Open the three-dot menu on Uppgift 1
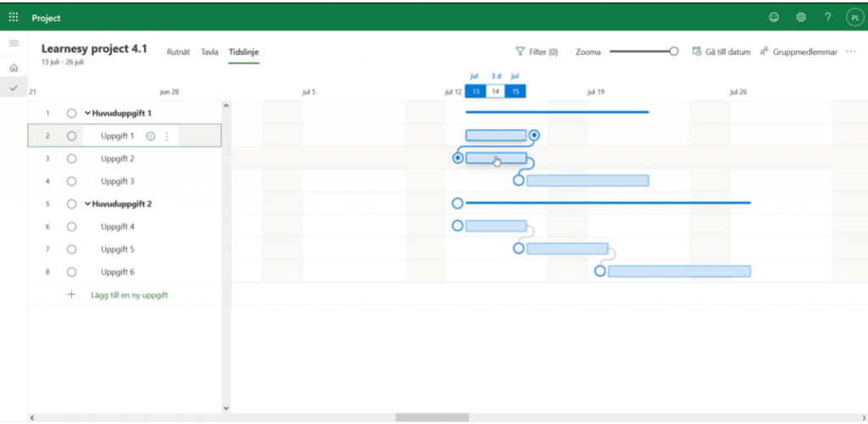The width and height of the screenshot is (868, 424). coord(166,136)
